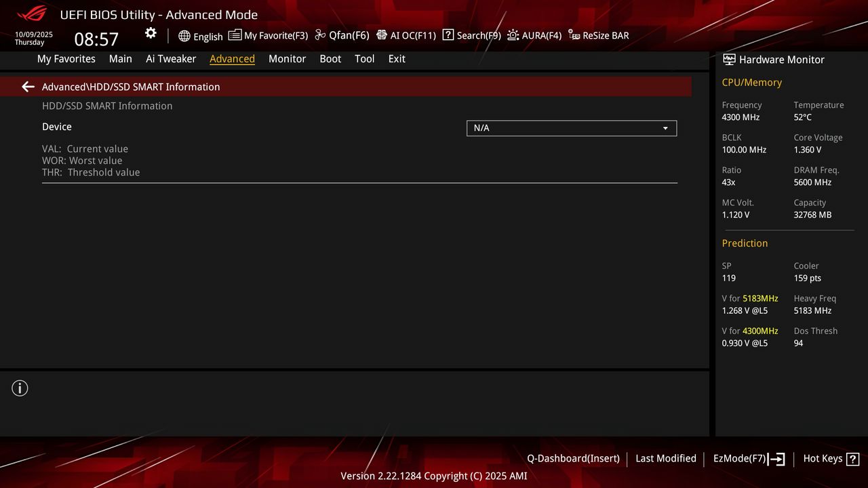
Task: Select the Ai Tweaker menu
Action: tap(171, 59)
